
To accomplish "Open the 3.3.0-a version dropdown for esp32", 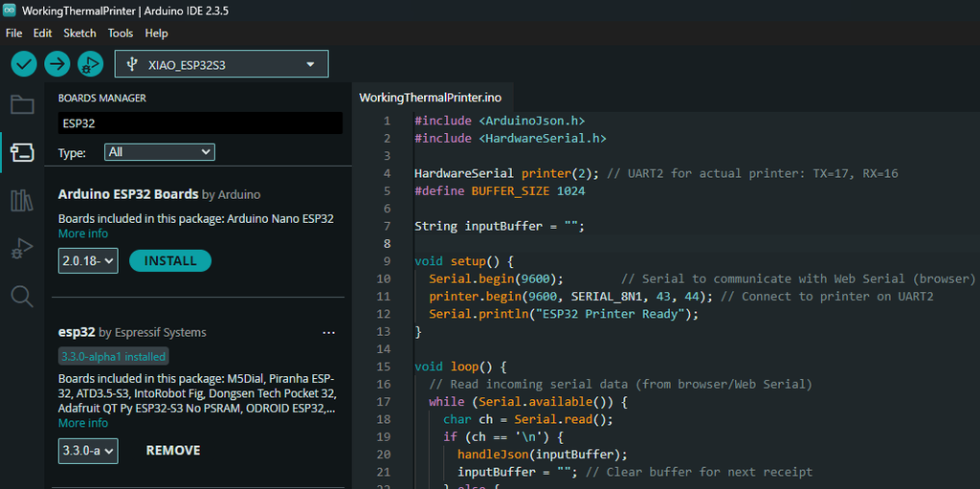I will tap(87, 451).
